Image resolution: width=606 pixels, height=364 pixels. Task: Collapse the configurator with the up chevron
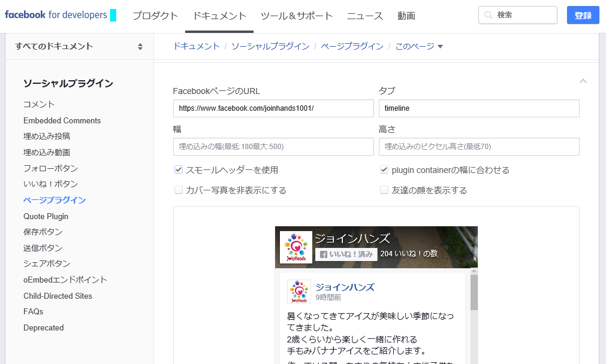coord(583,81)
